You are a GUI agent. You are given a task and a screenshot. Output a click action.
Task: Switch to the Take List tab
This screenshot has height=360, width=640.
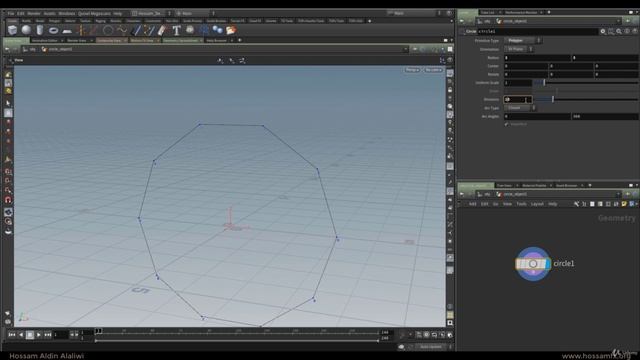[487, 13]
